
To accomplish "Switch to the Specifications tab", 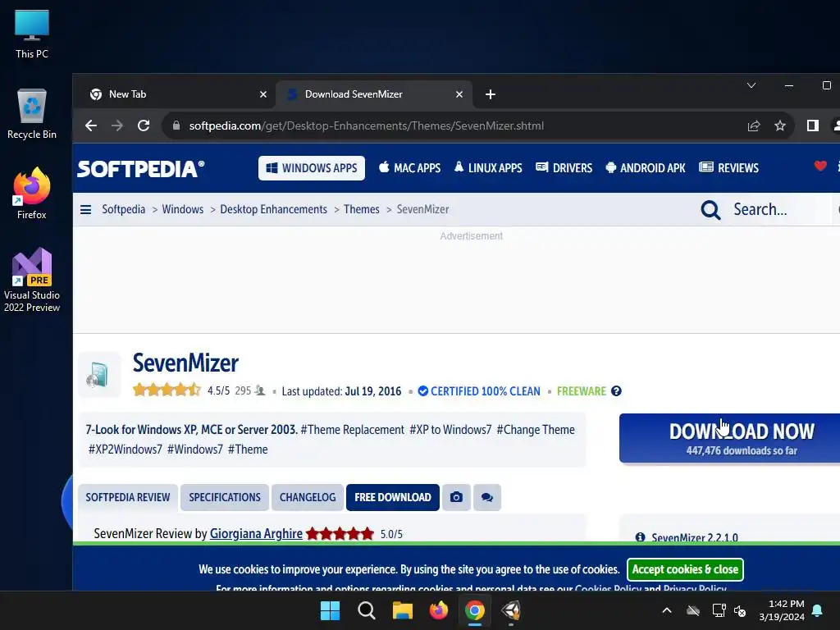I will coord(225,497).
